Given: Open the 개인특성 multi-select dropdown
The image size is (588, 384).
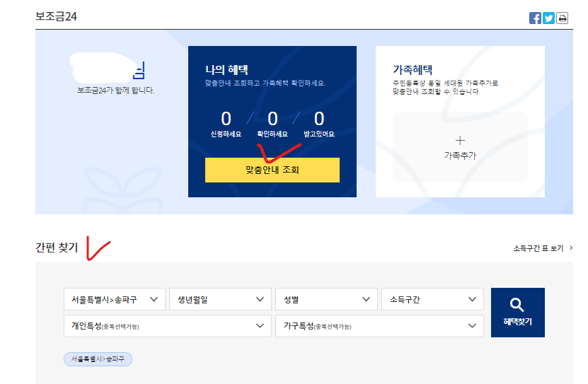Looking at the screenshot, I should coord(167,326).
